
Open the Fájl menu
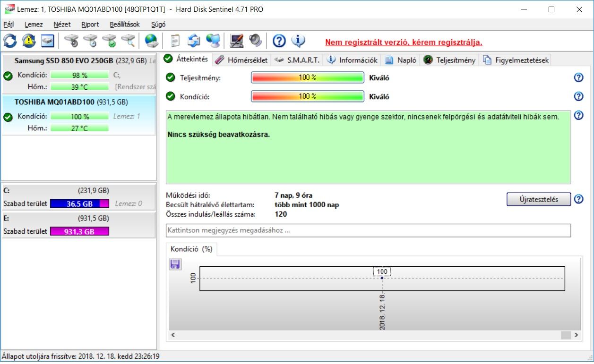click(x=9, y=25)
